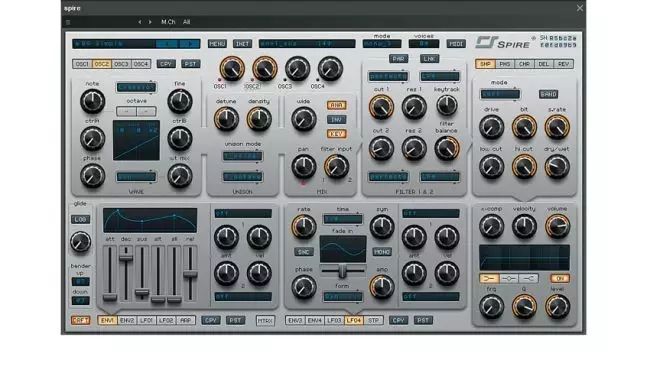Choose the high-shelf EQ band icon
The height and width of the screenshot is (386, 650).
529,279
